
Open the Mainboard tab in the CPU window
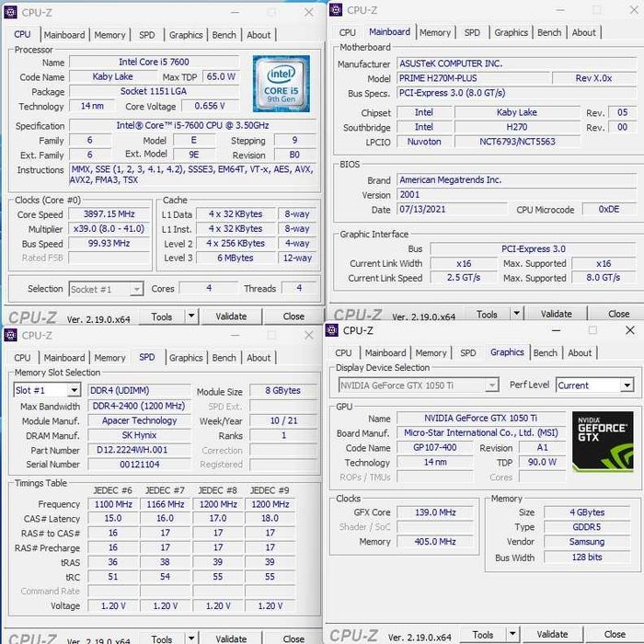pos(64,35)
